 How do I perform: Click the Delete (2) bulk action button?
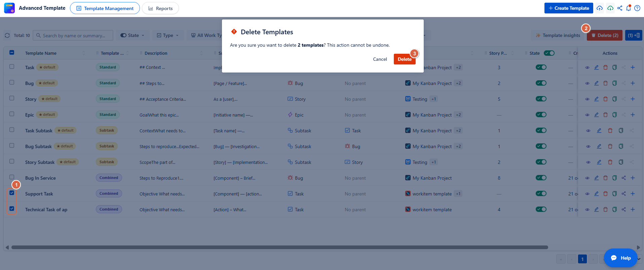(605, 35)
